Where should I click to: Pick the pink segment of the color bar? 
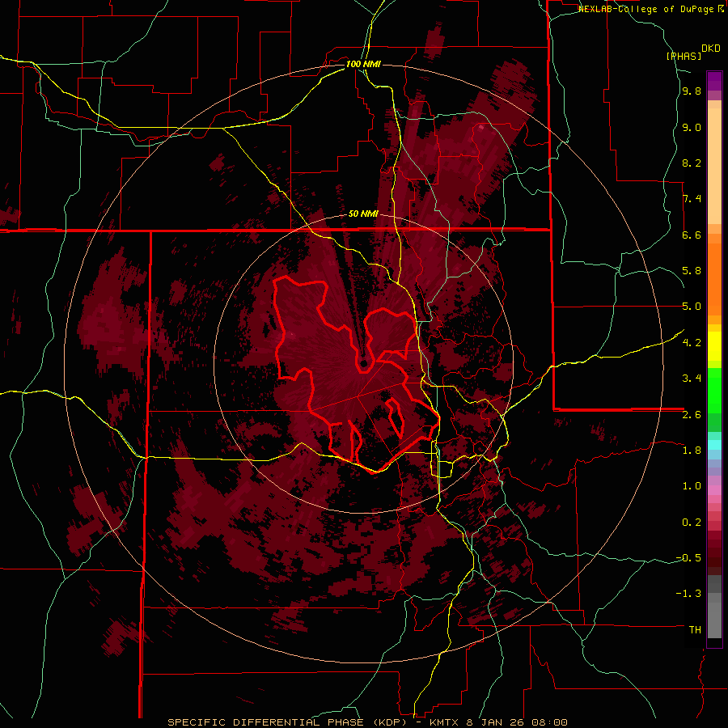tap(714, 490)
